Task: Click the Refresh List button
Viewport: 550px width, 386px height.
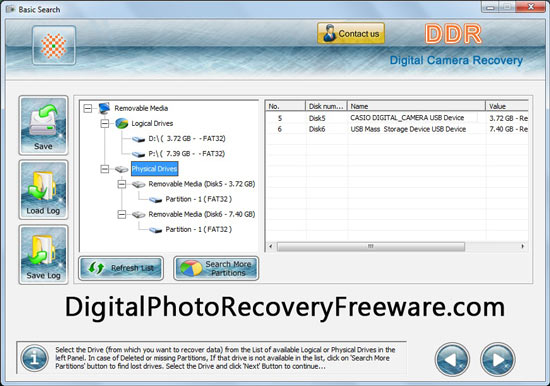Action: pos(121,268)
